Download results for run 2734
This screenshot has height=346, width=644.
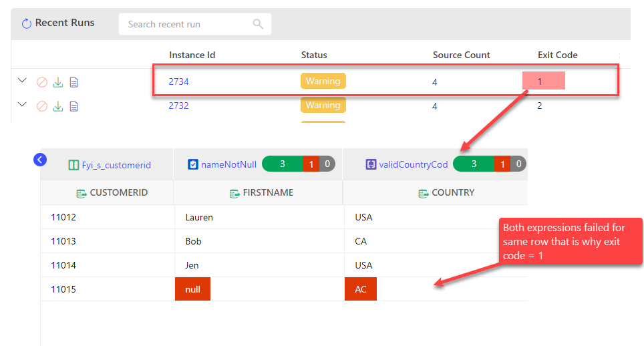(x=58, y=82)
